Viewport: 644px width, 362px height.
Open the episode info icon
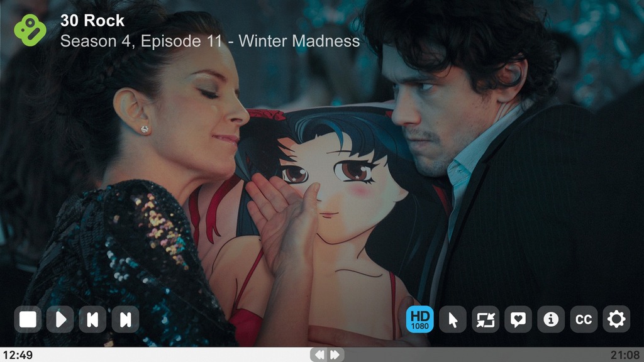click(551, 319)
